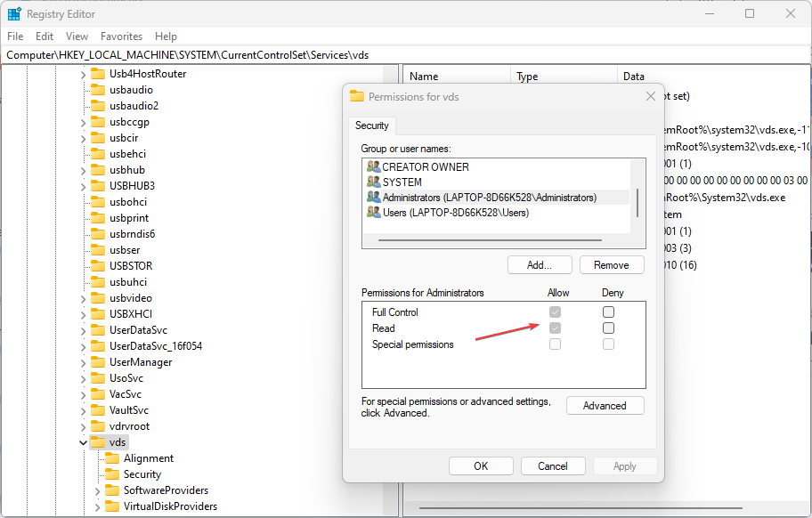Click the usbaudio2 folder icon

point(98,106)
